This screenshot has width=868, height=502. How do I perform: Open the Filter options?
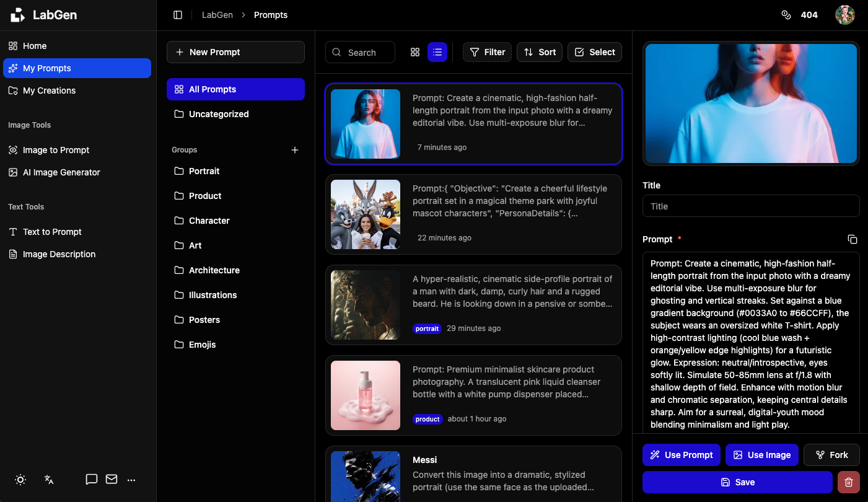click(487, 52)
